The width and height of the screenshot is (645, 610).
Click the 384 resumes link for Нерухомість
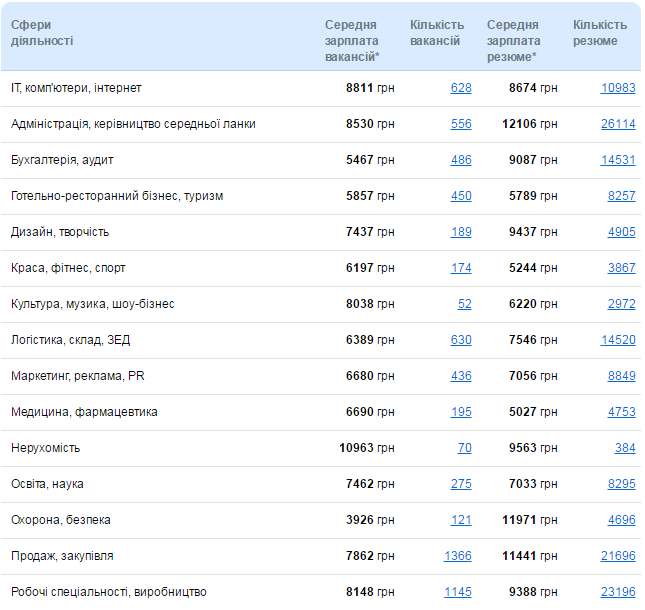pos(625,448)
